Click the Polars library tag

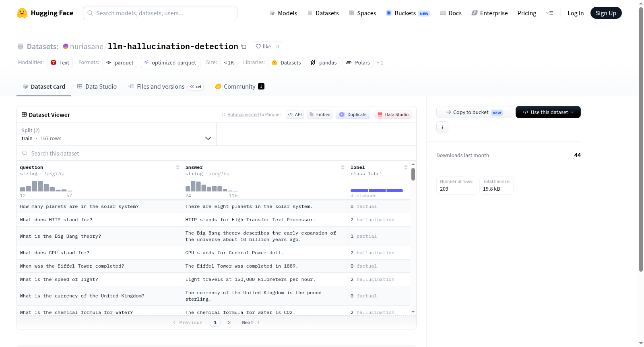click(x=358, y=62)
